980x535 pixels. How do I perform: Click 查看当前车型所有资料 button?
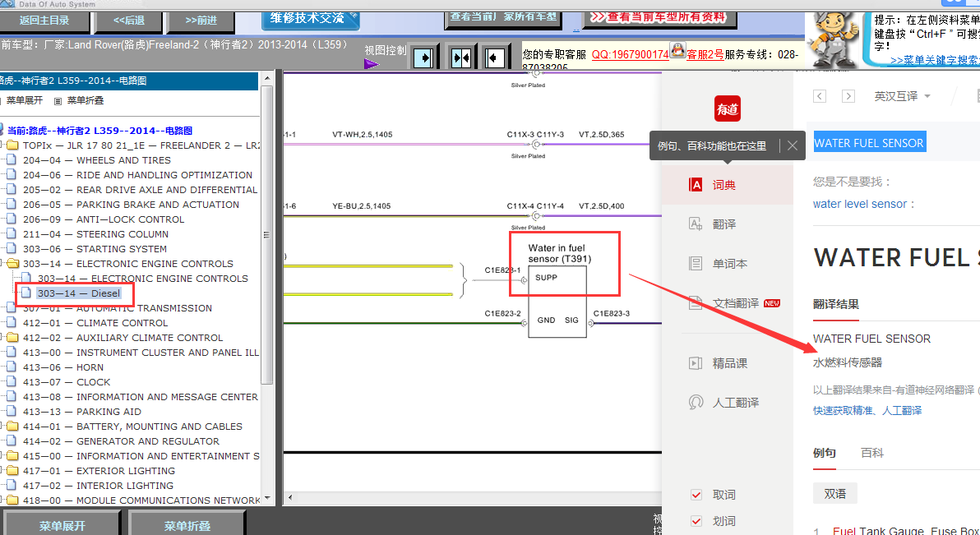(659, 19)
